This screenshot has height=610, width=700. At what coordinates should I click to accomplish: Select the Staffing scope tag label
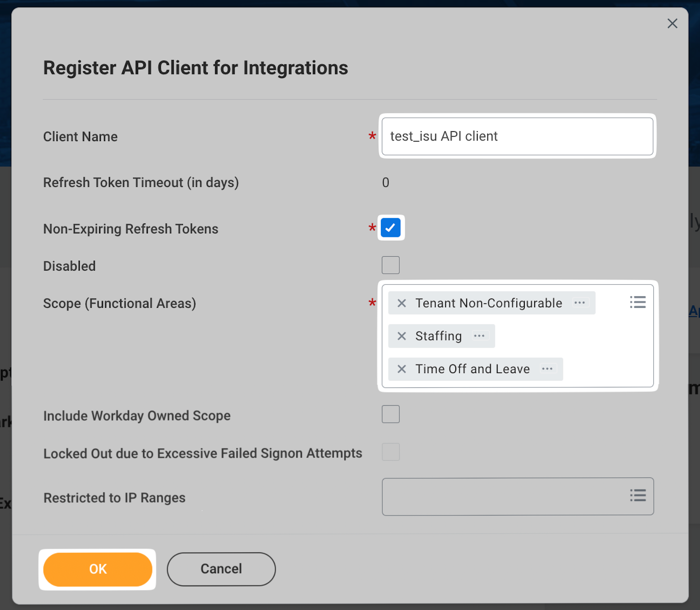pos(438,336)
